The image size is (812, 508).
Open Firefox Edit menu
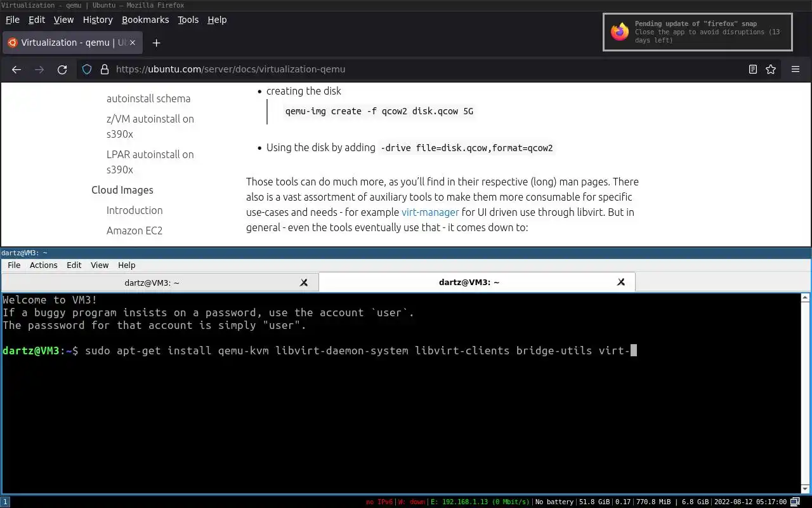coord(37,20)
